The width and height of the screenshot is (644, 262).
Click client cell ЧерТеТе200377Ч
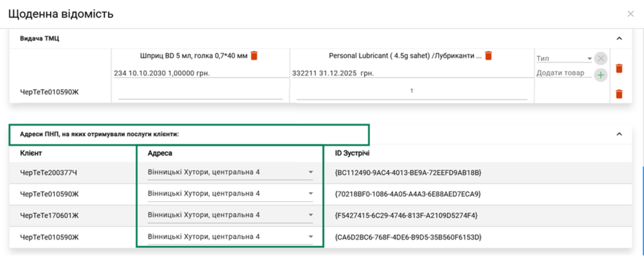point(49,172)
